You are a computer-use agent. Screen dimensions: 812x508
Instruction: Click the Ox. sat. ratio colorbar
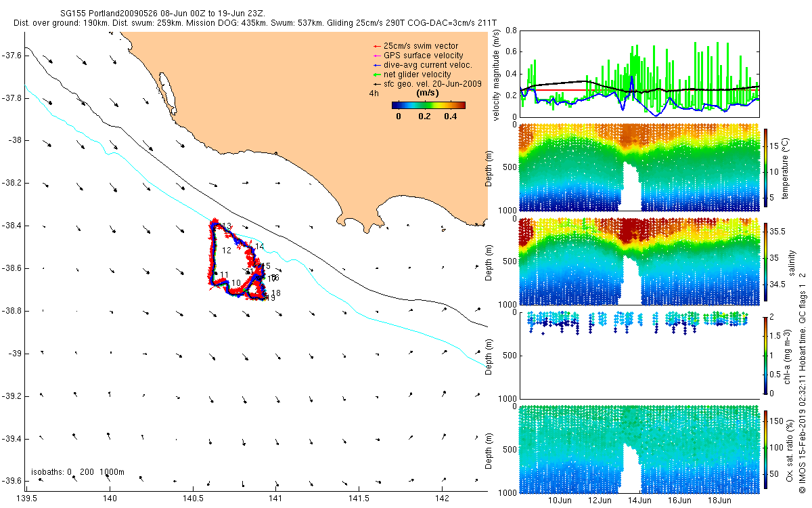pyautogui.click(x=766, y=448)
